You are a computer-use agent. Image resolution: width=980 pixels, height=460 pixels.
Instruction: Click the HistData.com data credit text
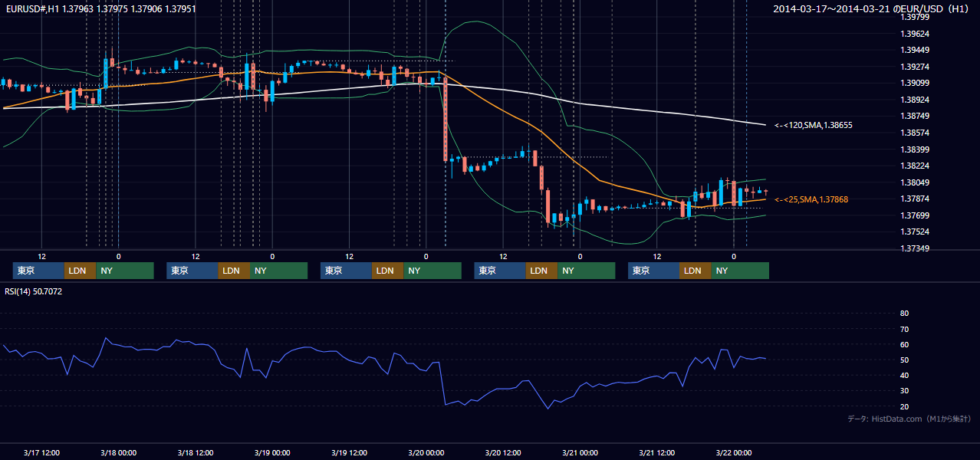(x=909, y=419)
